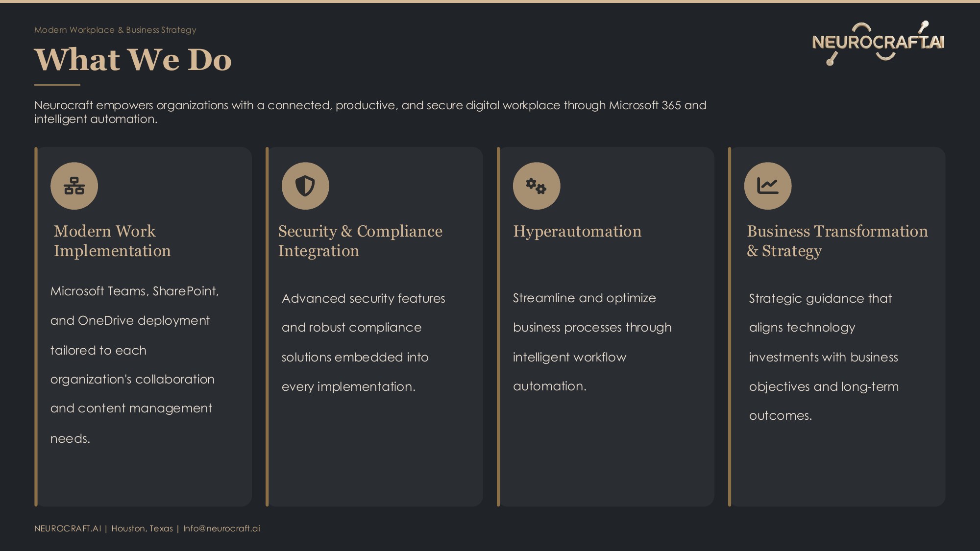Screen dimensions: 980x551
Task: Click the Info@neurocraft.ai email link
Action: 221,528
